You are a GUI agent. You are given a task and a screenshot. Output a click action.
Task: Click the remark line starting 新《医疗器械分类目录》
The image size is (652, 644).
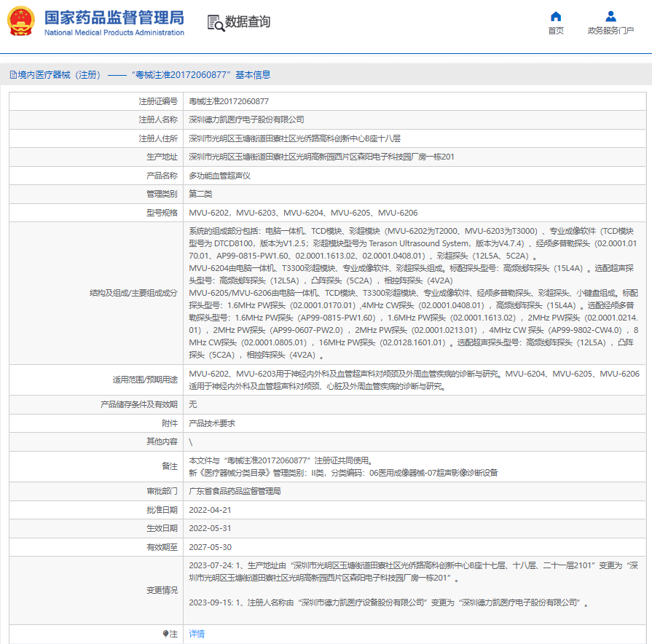tap(343, 473)
